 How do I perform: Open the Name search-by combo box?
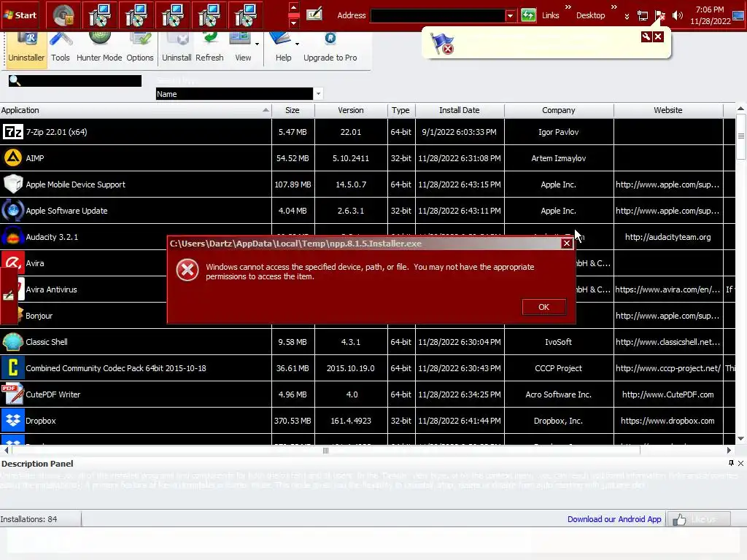[239, 94]
